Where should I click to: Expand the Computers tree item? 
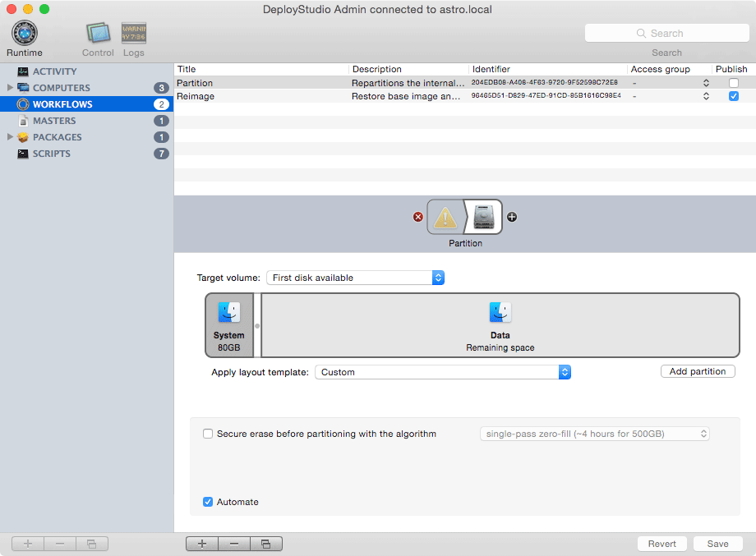[x=10, y=88]
